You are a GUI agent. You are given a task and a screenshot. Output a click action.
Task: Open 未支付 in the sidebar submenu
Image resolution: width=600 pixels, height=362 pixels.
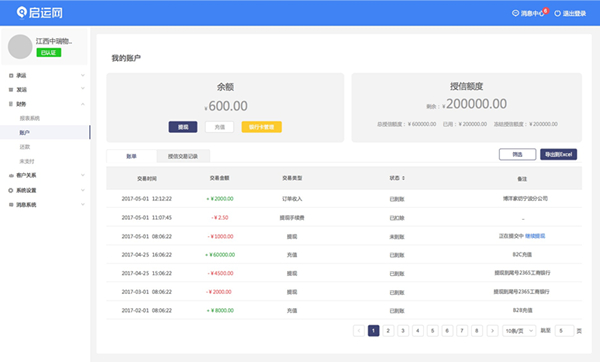pos(27,161)
